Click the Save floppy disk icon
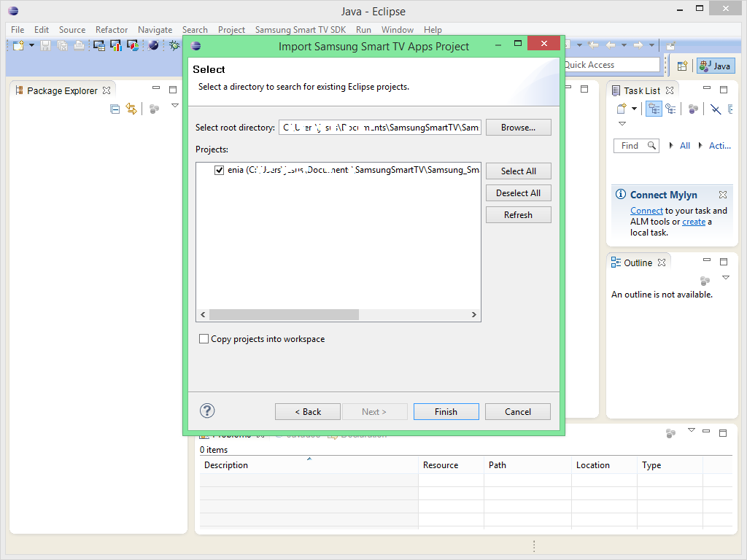 pos(46,46)
